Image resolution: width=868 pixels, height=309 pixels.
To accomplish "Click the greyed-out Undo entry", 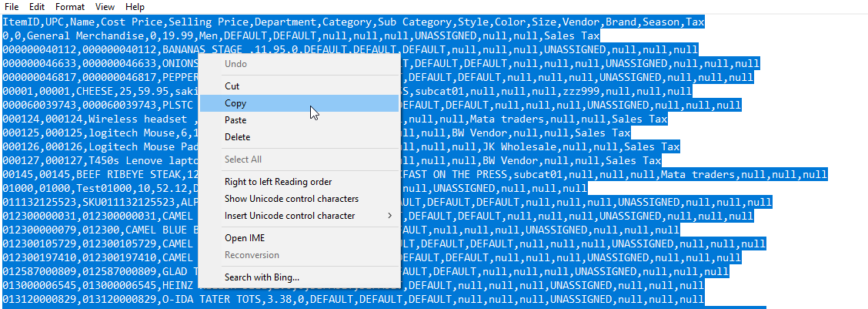I will pyautogui.click(x=235, y=64).
